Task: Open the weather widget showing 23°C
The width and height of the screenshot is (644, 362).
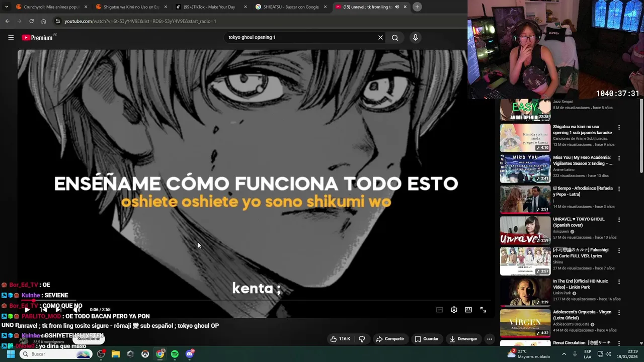Action: [528, 354]
